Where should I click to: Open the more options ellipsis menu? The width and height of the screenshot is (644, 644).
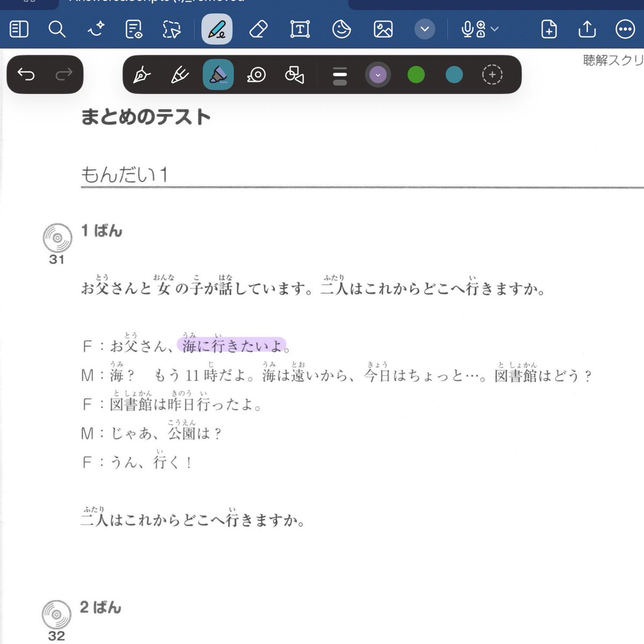[625, 29]
